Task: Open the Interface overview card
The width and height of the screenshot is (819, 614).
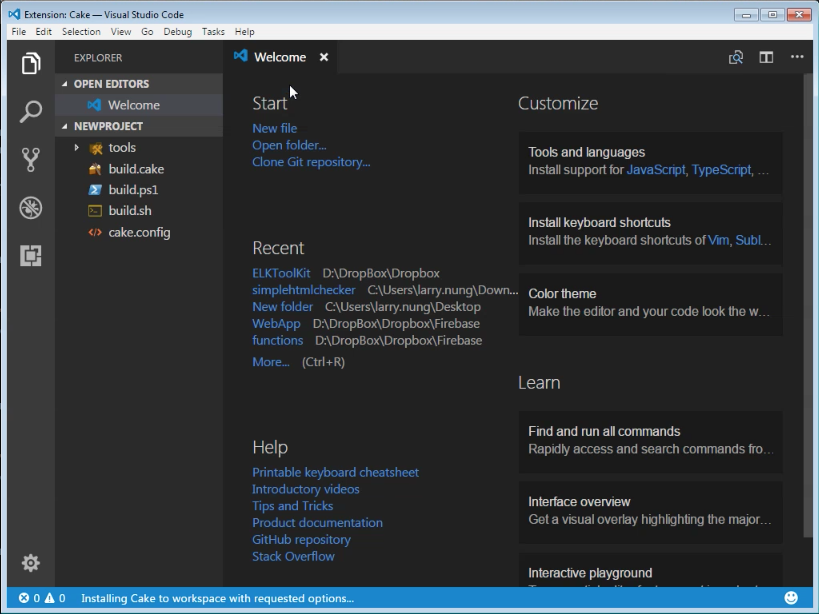Action: coord(650,511)
